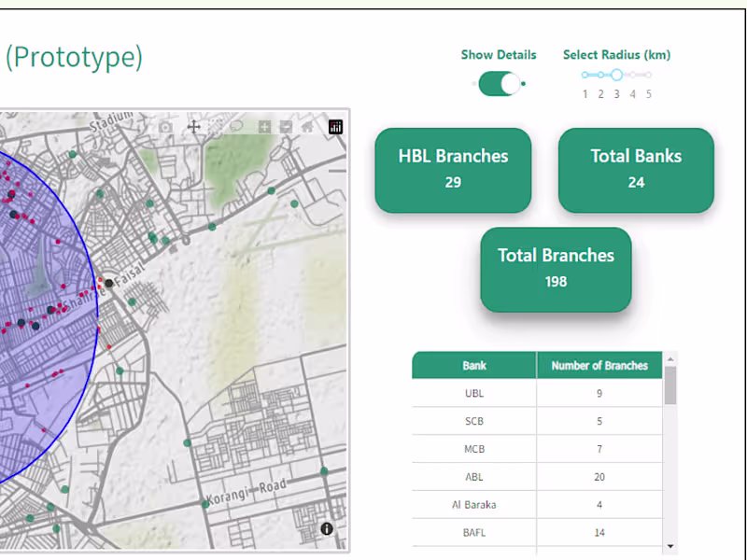Click the Total Banks card
This screenshot has height=560, width=747.
point(636,170)
